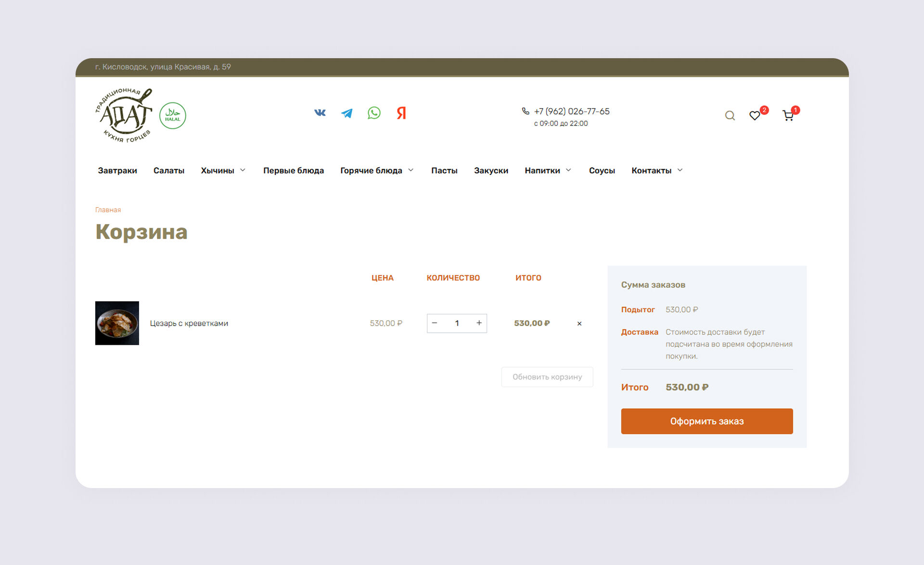This screenshot has height=565, width=924.
Task: Open the wishlist heart icon
Action: 755,115
